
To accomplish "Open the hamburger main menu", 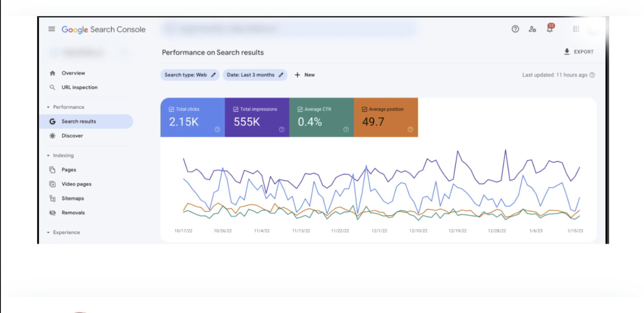I will point(52,29).
